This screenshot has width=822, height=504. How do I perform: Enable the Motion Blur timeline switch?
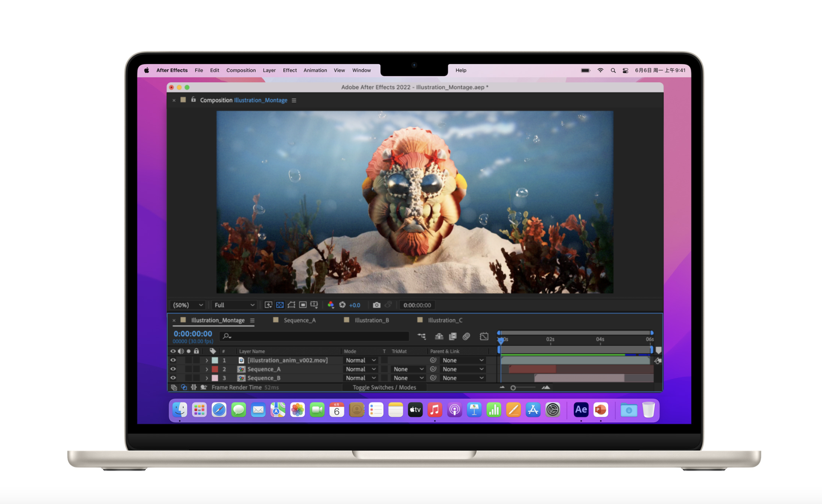click(x=466, y=336)
